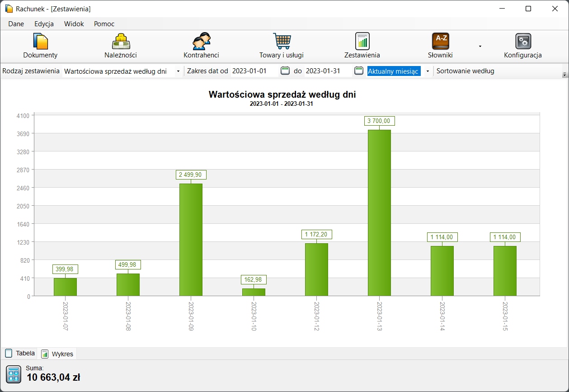Open the Kontrahenci people icon
The width and height of the screenshot is (569, 392).
(201, 42)
